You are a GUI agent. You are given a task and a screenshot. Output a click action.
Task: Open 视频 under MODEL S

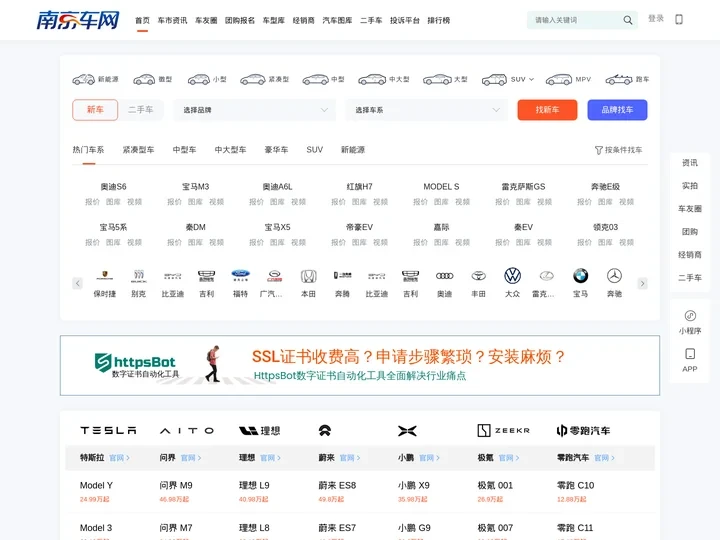pos(462,202)
